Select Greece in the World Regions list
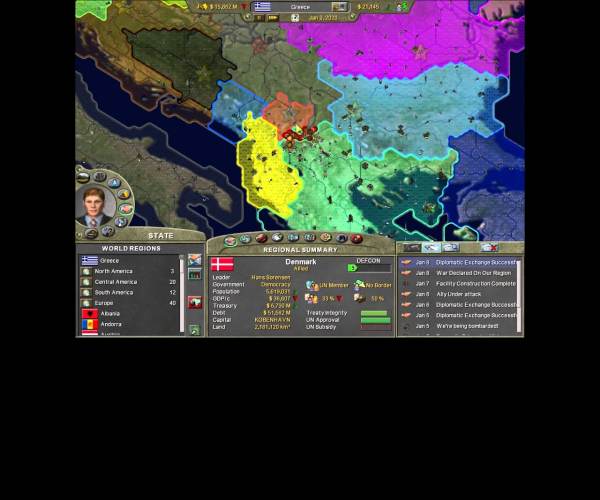The width and height of the screenshot is (600, 500). (129, 261)
